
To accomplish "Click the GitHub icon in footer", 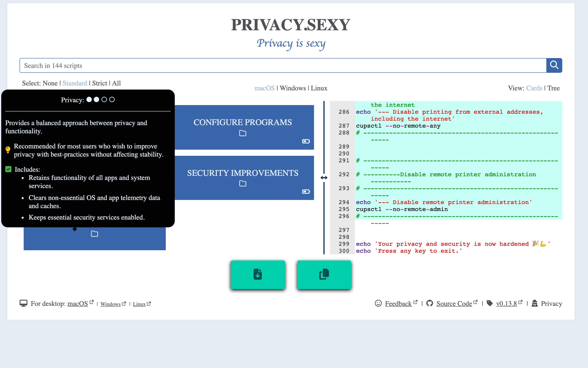I will (x=430, y=303).
